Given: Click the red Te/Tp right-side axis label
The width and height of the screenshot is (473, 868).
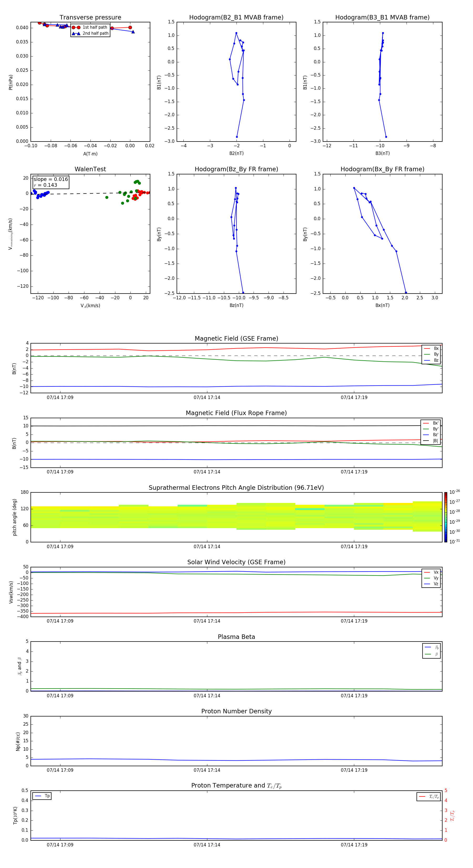Looking at the screenshot, I should (452, 815).
